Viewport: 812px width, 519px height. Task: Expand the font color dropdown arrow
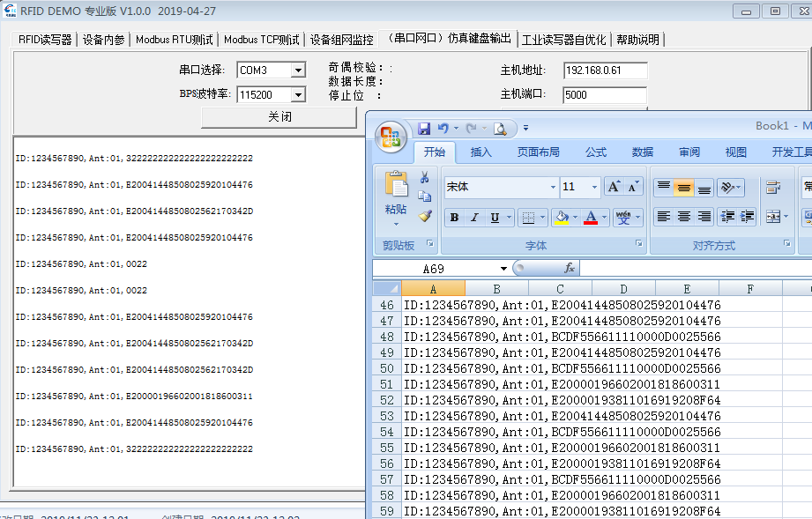(604, 218)
